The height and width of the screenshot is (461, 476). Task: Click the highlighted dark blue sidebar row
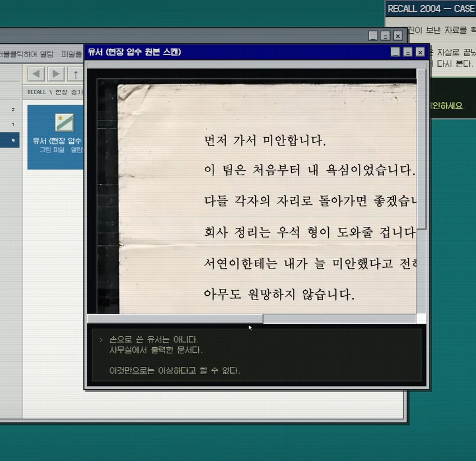[10, 140]
